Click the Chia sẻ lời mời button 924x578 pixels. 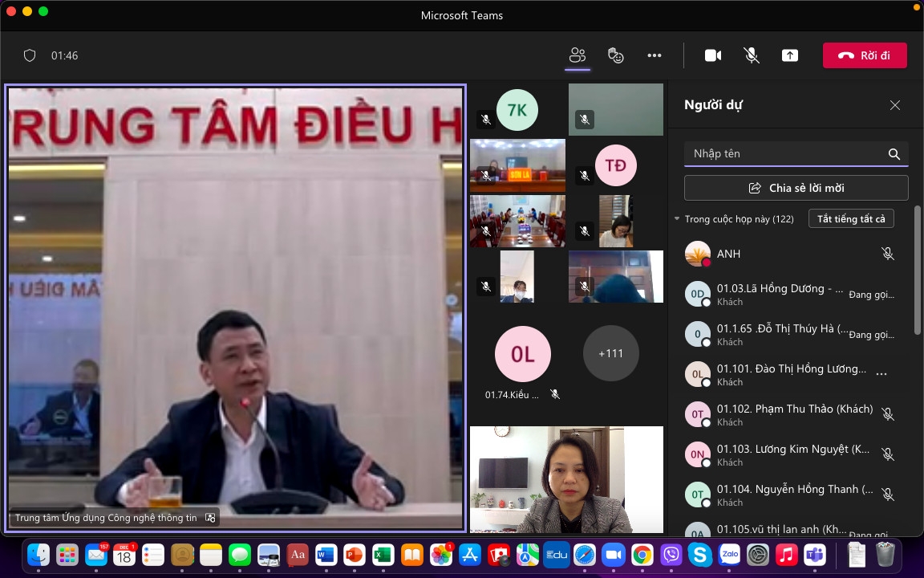tap(796, 188)
